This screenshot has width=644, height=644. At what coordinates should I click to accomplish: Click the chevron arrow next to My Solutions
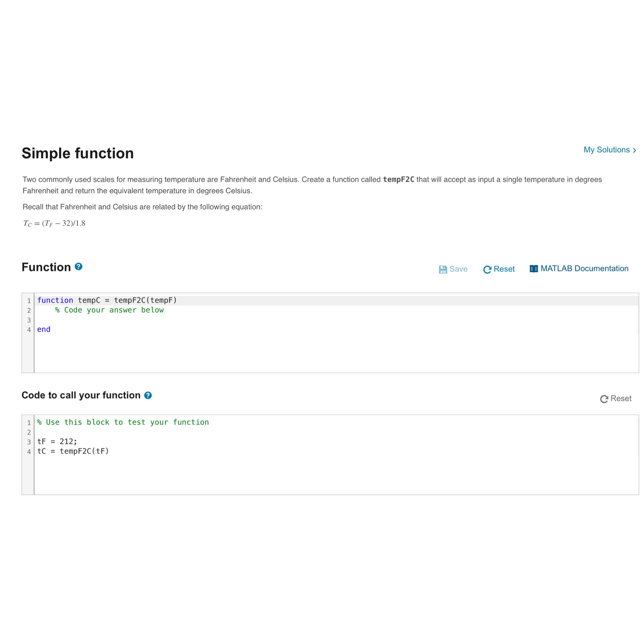634,150
